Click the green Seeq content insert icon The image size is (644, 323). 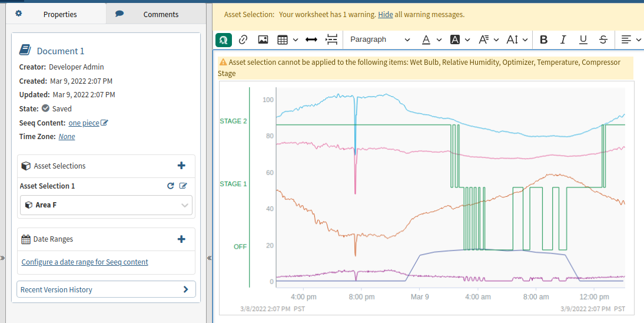click(224, 39)
